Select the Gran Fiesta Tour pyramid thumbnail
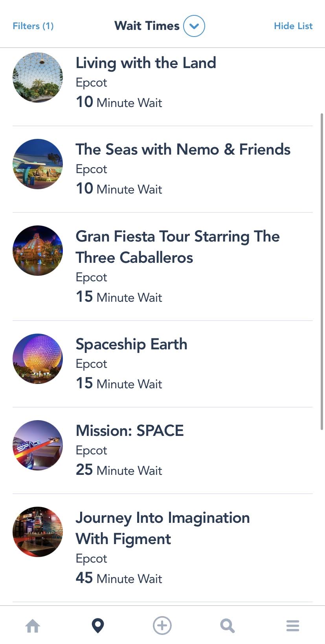The width and height of the screenshot is (325, 644). 38,251
